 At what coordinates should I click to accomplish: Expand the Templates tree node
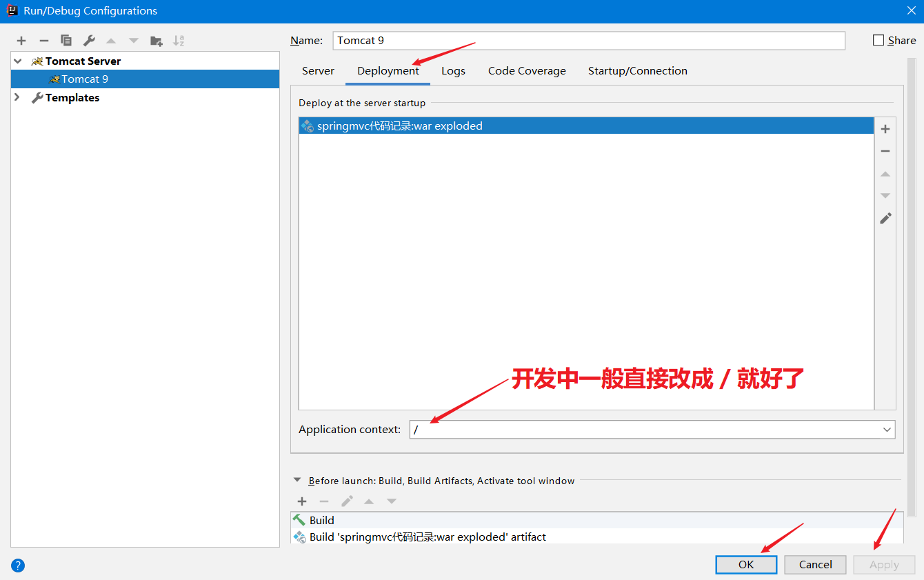(18, 98)
